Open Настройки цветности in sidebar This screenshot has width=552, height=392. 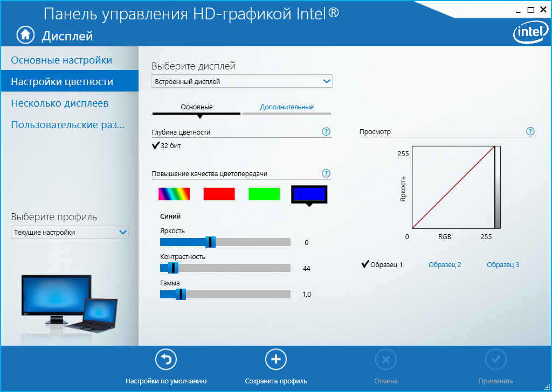tap(70, 81)
